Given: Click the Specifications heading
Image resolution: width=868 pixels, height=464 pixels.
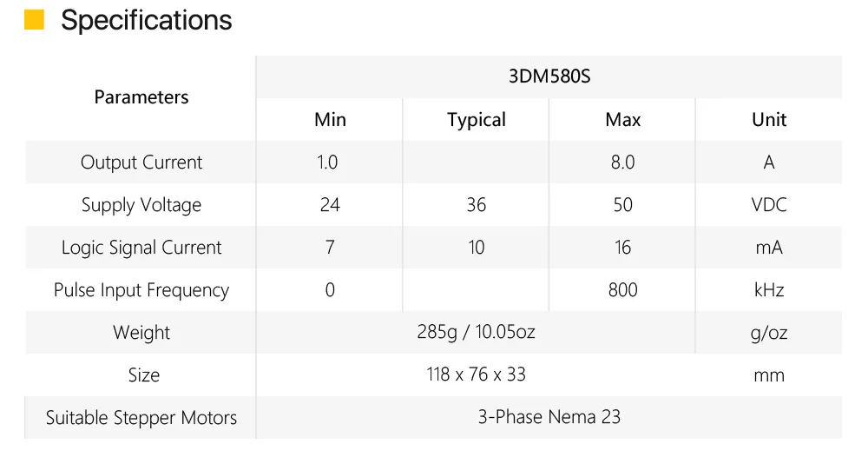Looking at the screenshot, I should (x=146, y=20).
